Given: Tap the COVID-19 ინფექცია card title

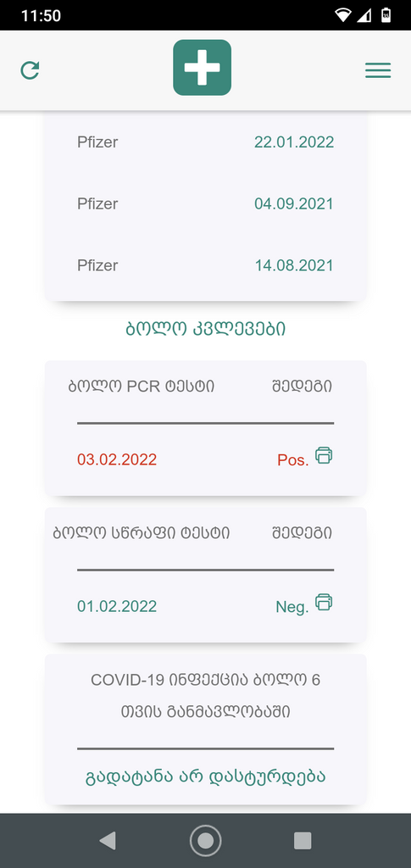Looking at the screenshot, I should coord(205,696).
